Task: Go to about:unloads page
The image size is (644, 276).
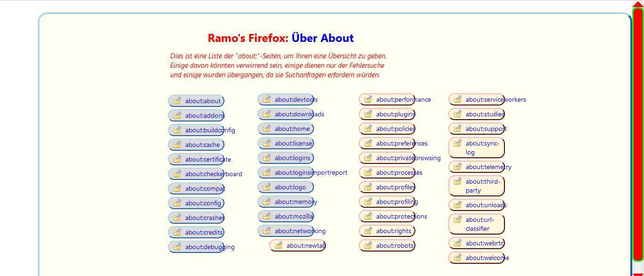Action: [486, 205]
